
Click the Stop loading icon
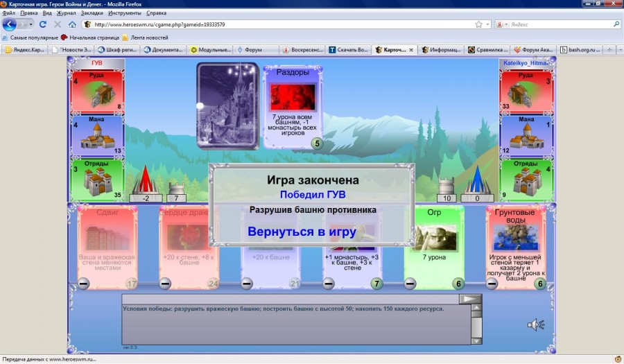[x=58, y=24]
